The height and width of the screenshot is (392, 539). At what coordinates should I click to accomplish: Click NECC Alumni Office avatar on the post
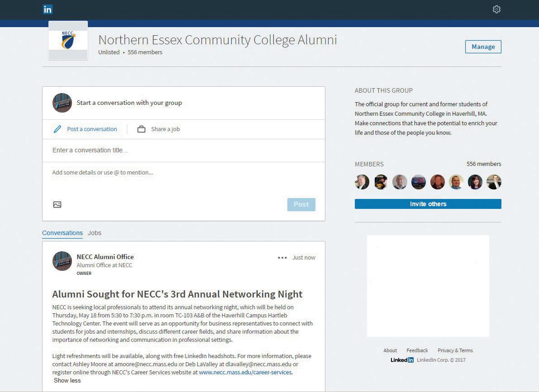coord(62,261)
